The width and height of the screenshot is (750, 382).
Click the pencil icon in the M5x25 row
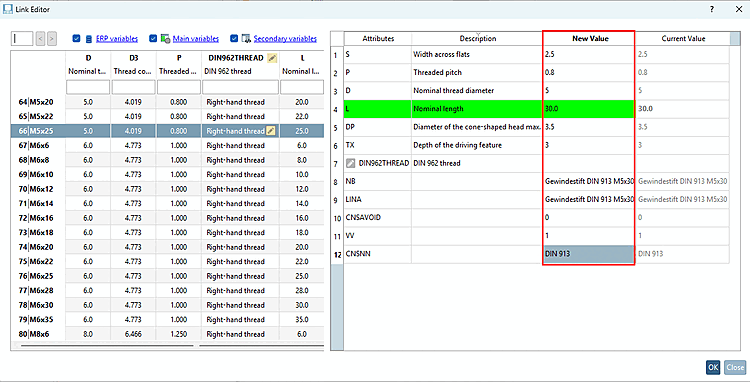(271, 131)
